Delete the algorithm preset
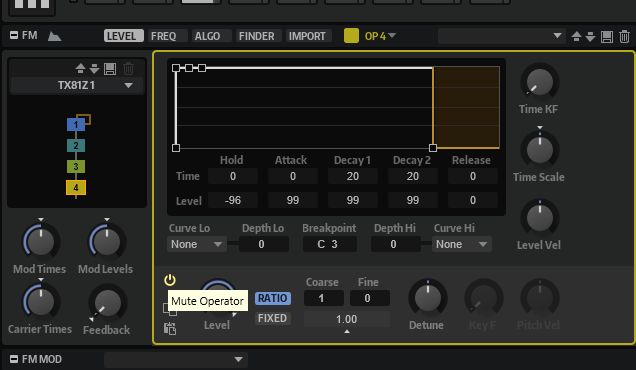Image resolution: width=636 pixels, height=370 pixels. [x=128, y=69]
